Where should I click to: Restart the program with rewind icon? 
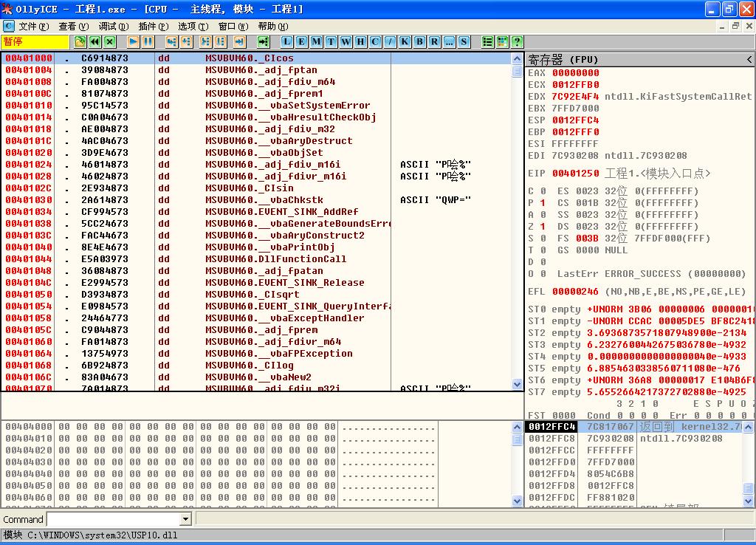[94, 42]
